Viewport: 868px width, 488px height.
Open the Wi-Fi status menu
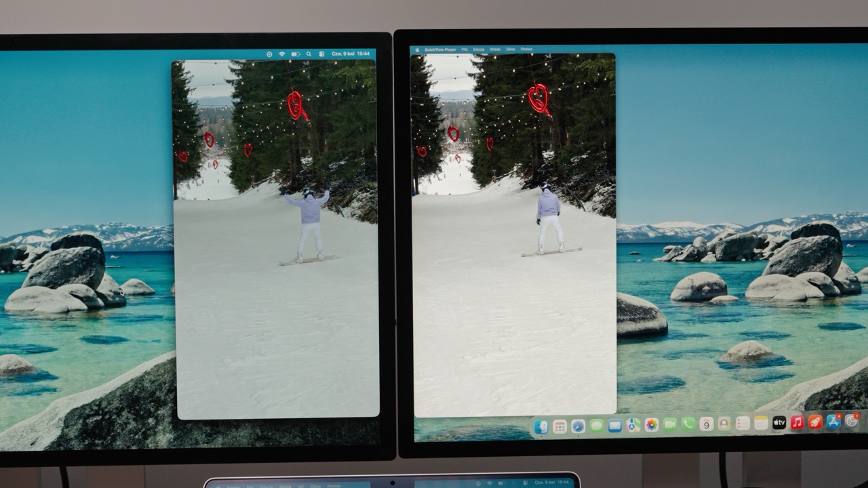pyautogui.click(x=282, y=54)
